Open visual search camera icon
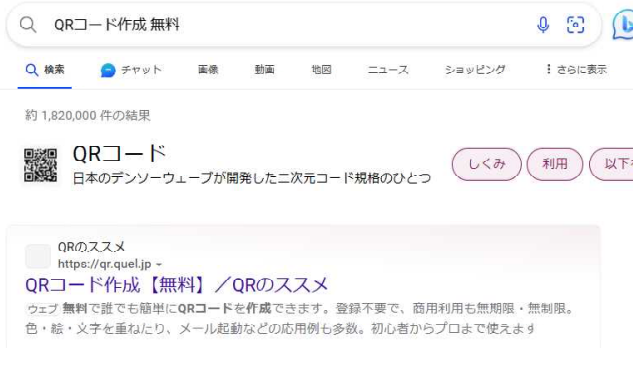 [575, 25]
